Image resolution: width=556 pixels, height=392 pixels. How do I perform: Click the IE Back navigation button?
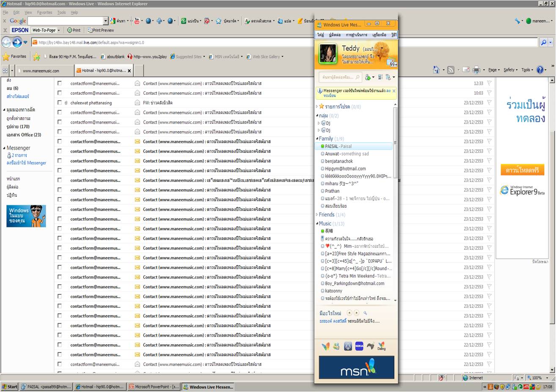pos(6,42)
